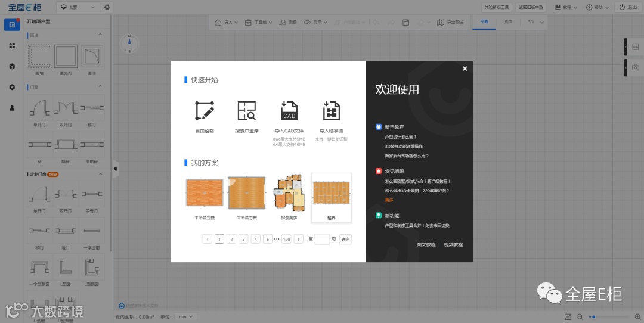
Task: Collapse the 画墙 section
Action: (100, 35)
